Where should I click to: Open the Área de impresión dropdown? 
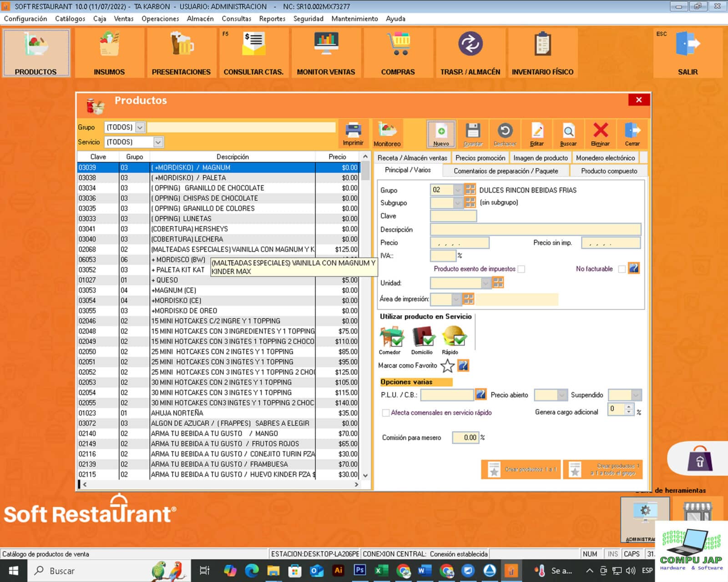tap(456, 299)
